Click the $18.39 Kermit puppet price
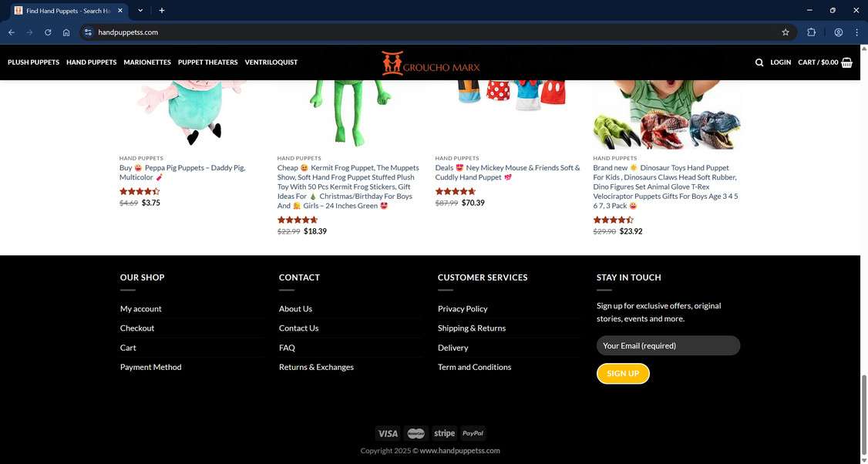 point(315,231)
